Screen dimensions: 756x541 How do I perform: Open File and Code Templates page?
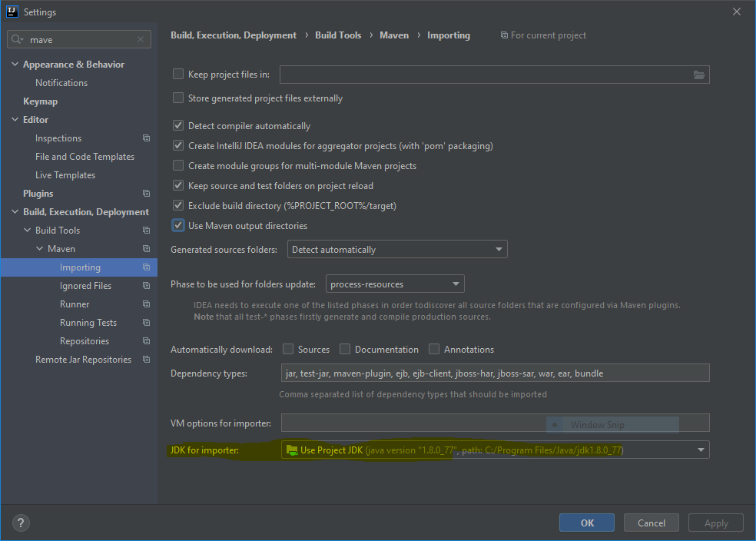(85, 157)
